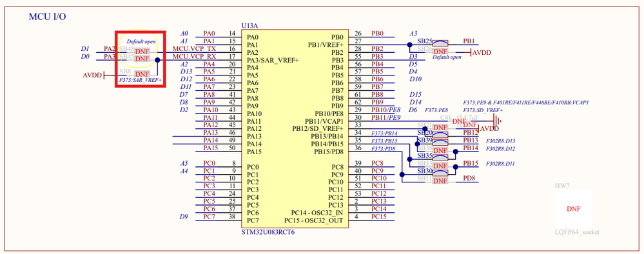Click pin number 14 on the chip
The width and height of the screenshot is (644, 254).
point(232,34)
